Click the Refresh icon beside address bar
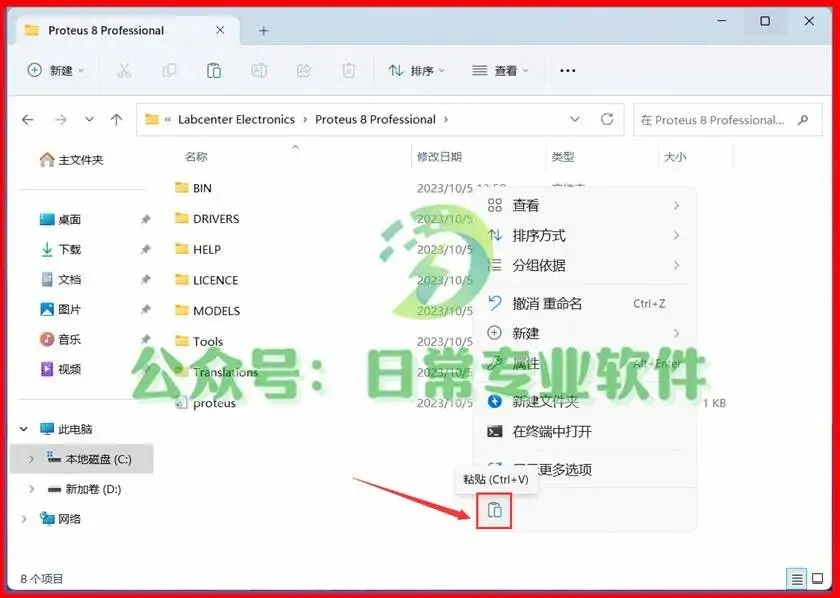This screenshot has height=598, width=840. point(606,119)
